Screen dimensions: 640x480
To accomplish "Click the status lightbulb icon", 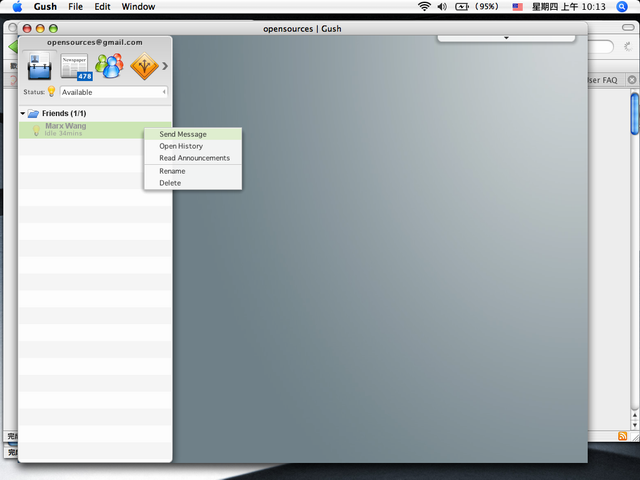I will pos(51,91).
